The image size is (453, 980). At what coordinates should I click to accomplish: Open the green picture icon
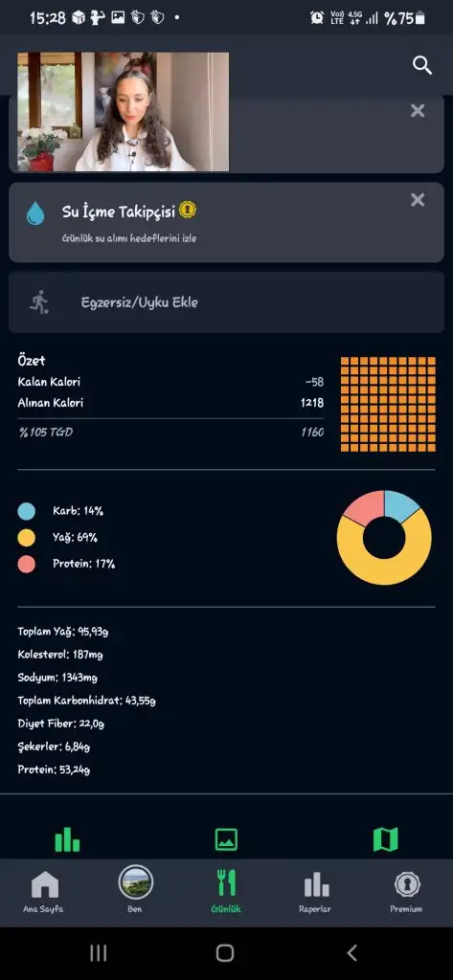point(226,839)
